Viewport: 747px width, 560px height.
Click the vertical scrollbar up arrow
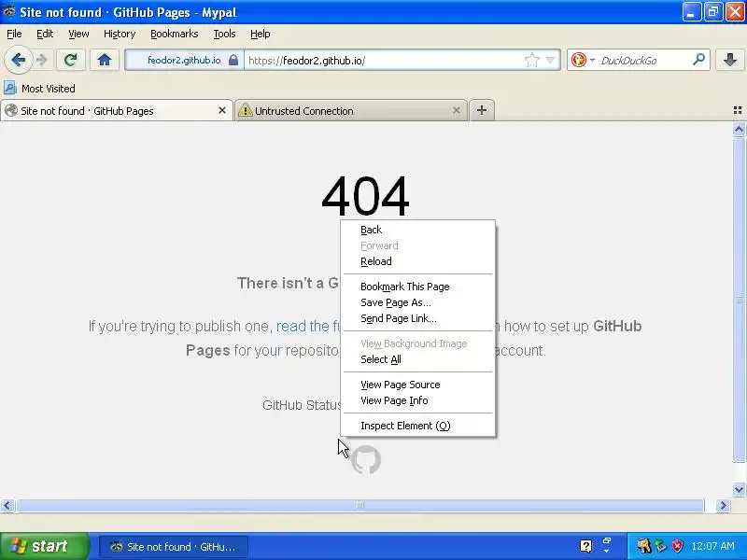[739, 130]
